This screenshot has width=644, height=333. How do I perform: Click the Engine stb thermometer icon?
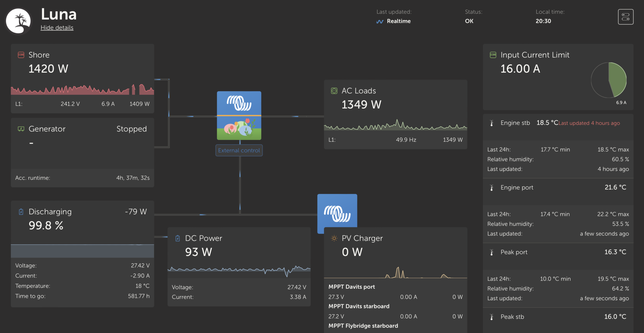492,123
